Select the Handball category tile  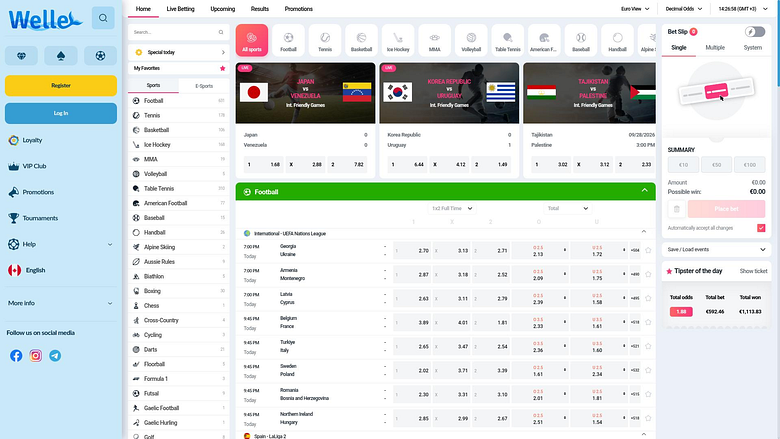(617, 40)
